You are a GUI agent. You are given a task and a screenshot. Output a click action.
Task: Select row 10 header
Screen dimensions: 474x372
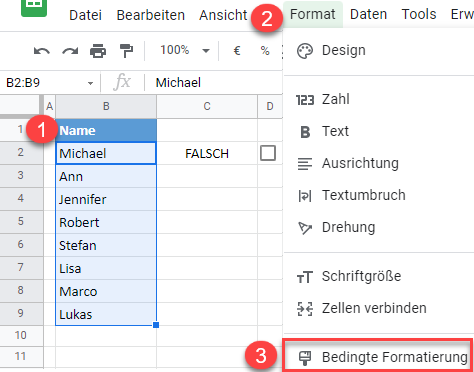click(x=21, y=335)
